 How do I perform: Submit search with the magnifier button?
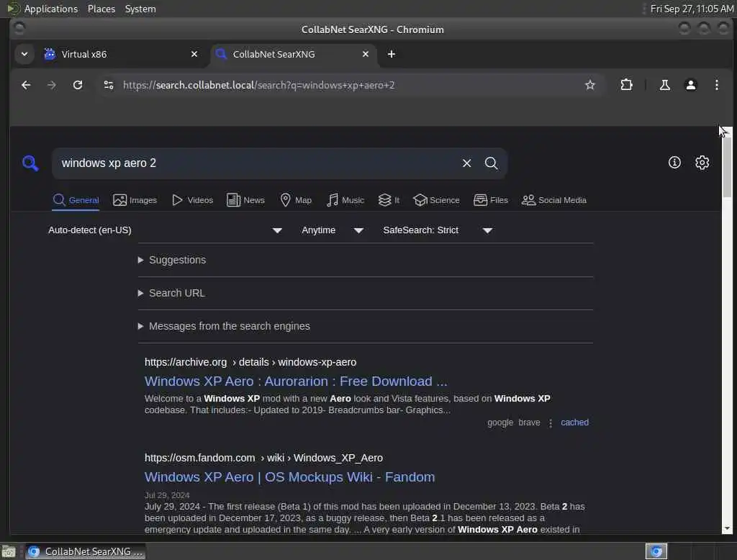coord(491,163)
